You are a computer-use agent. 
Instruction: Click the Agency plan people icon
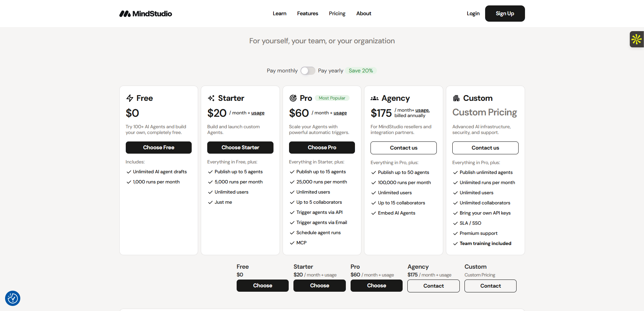[x=375, y=98]
